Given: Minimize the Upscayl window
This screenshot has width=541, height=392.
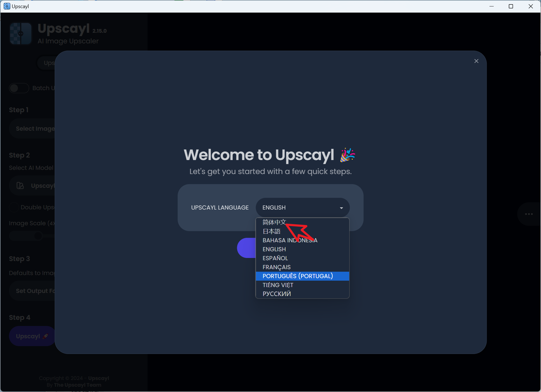Looking at the screenshot, I should click(x=491, y=6).
